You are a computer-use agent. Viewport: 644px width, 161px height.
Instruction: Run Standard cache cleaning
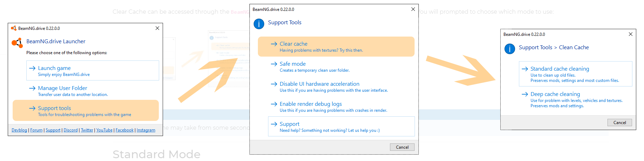tap(575, 74)
